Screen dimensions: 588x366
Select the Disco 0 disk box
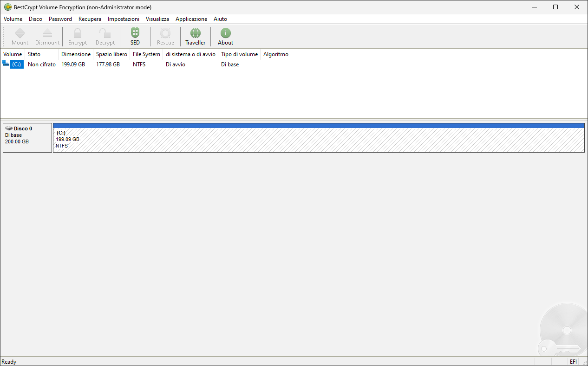coord(27,137)
